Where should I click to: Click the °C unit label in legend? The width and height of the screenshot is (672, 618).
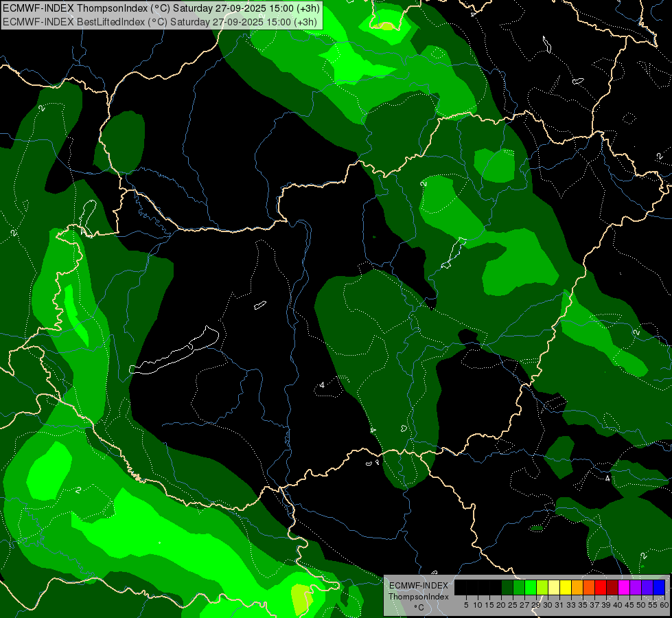(418, 607)
